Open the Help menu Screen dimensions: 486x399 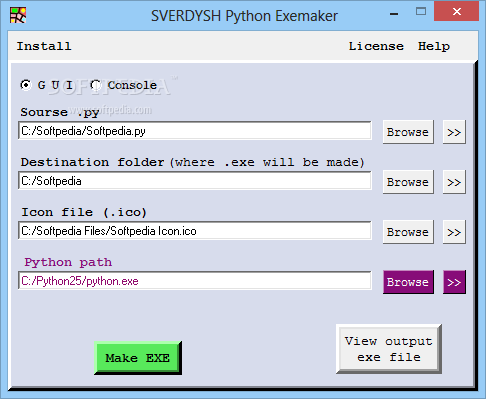[434, 46]
